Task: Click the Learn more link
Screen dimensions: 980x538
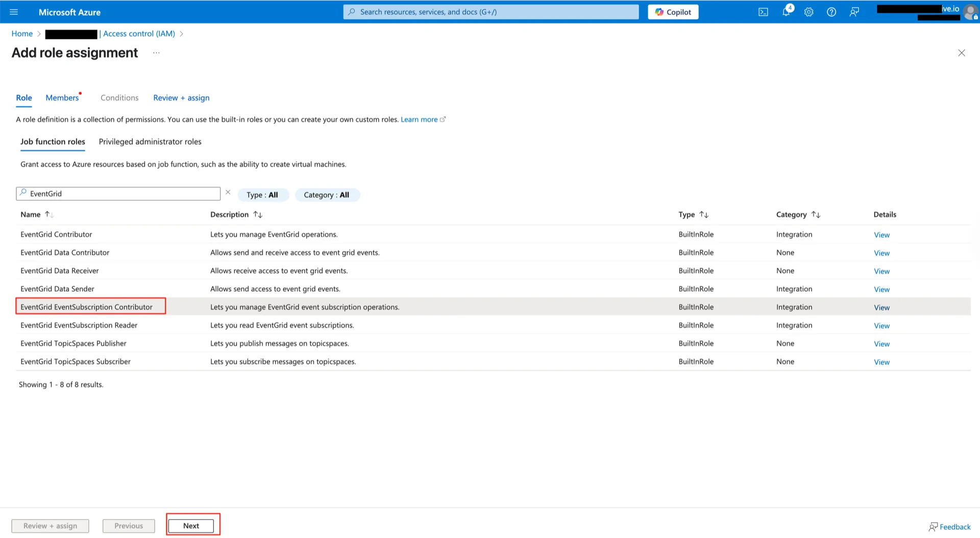Action: click(x=419, y=119)
